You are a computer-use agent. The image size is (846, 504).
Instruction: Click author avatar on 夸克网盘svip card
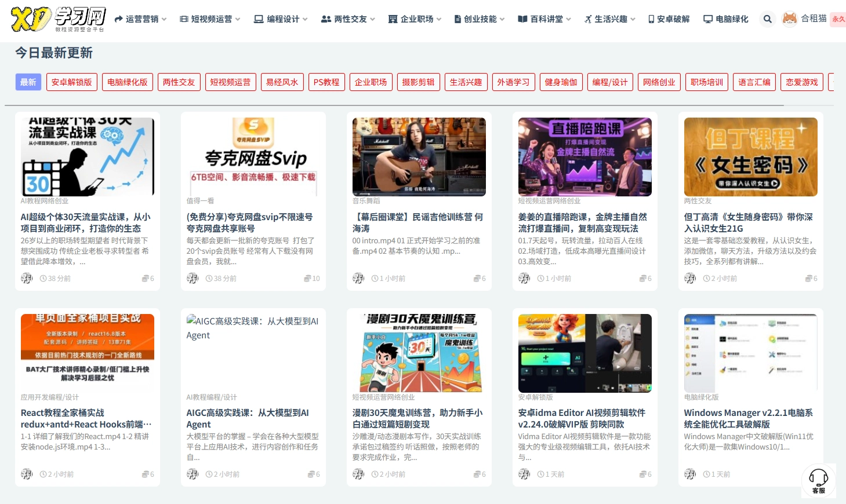point(193,279)
